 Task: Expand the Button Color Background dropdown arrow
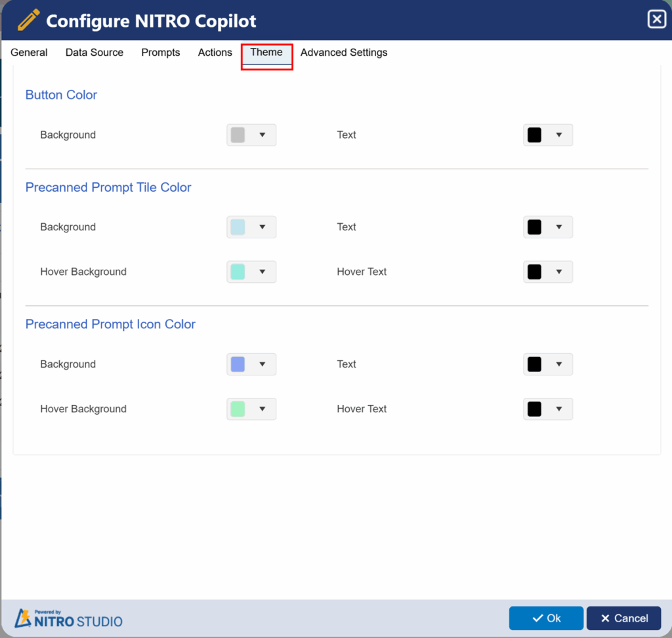(262, 135)
